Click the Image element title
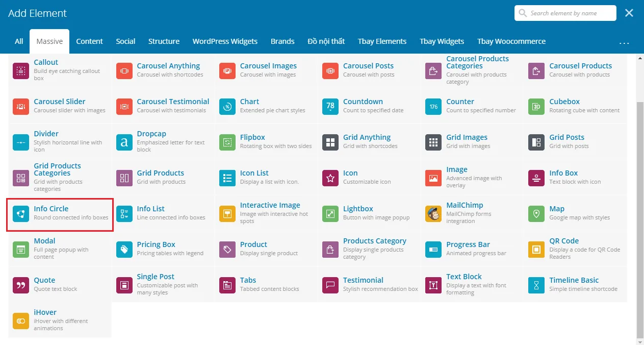The image size is (644, 345). click(457, 169)
